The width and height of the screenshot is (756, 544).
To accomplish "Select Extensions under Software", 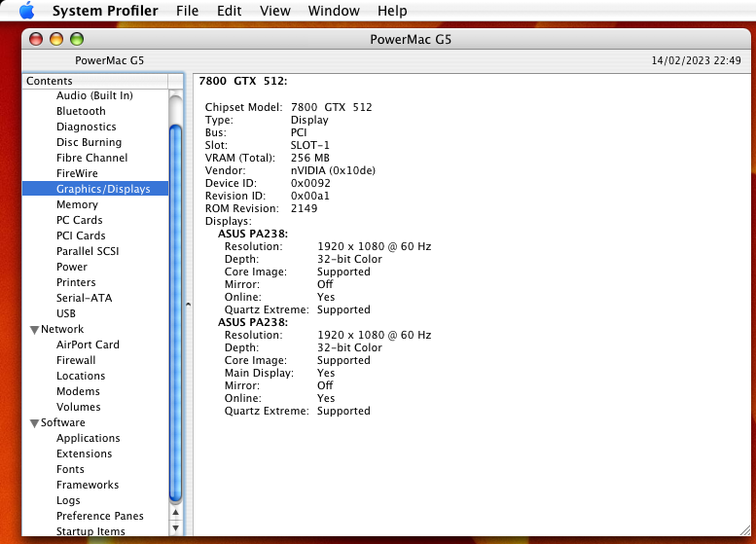I will point(85,453).
